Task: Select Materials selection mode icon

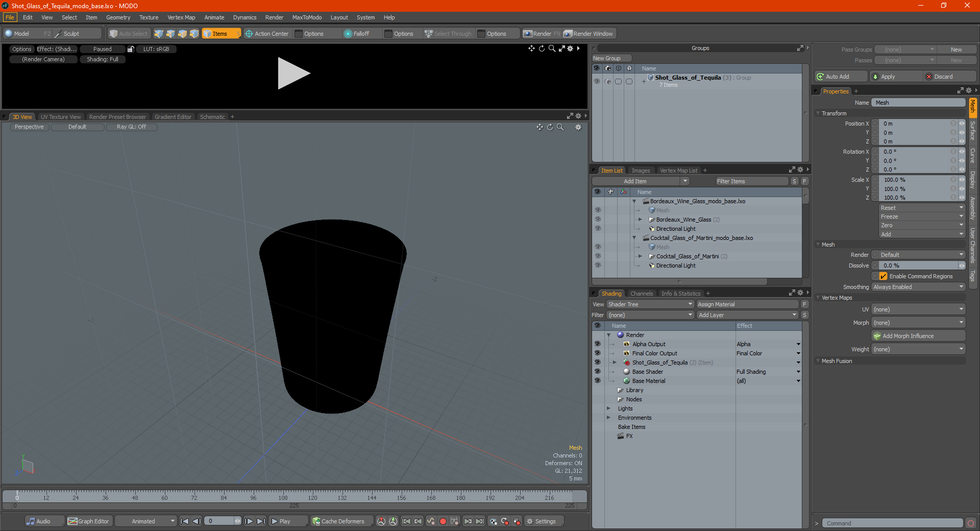Action: point(194,34)
